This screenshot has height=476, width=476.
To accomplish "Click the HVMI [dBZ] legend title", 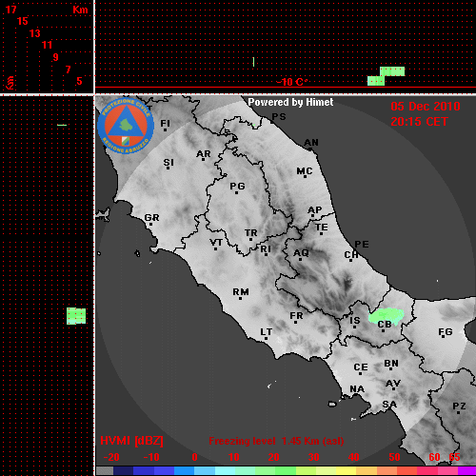I will (x=131, y=441).
